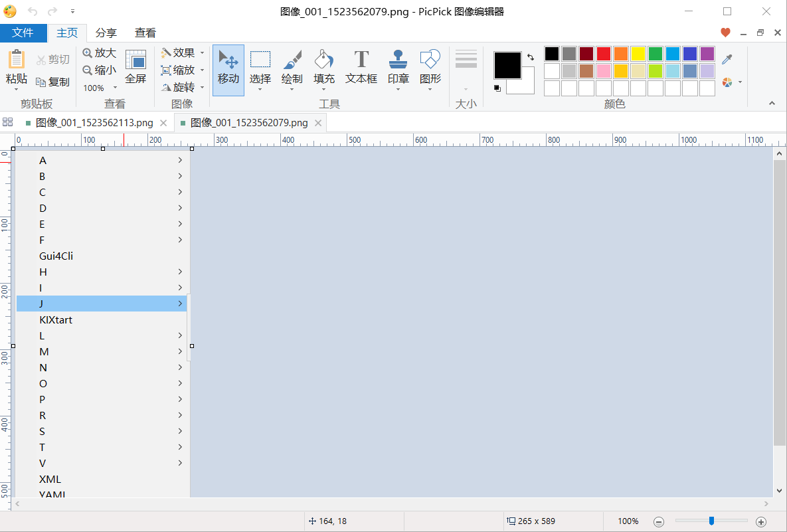Reset colors to default black and white

coord(497,88)
